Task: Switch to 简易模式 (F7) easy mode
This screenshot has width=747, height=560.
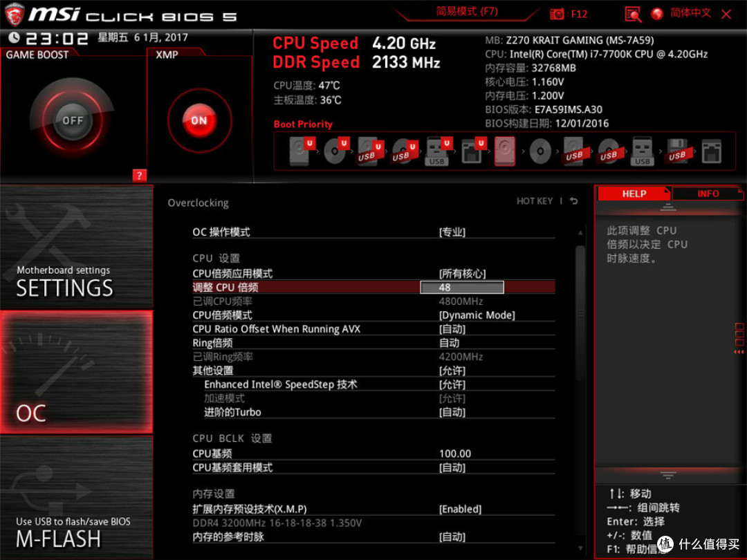Action: tap(466, 11)
